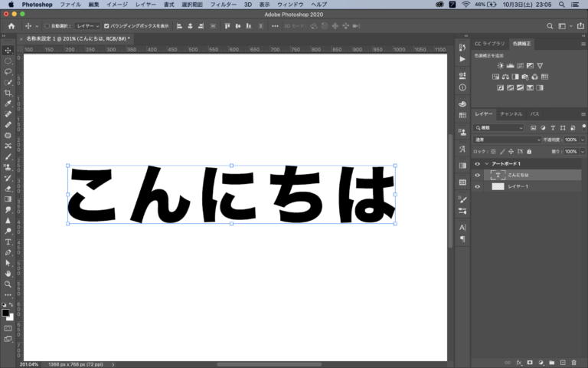The image size is (588, 368).
Task: Select the Lasso tool
Action: (8, 71)
